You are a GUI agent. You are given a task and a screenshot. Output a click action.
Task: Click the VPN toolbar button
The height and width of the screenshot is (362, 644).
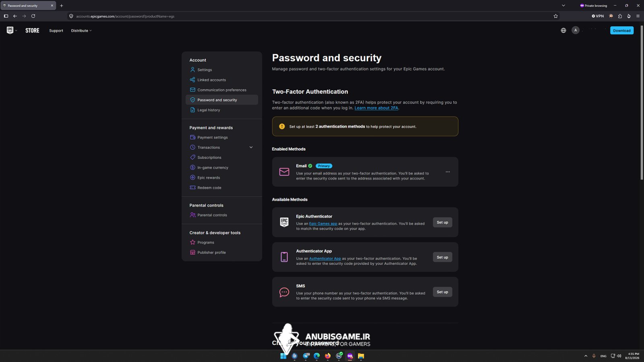point(598,16)
